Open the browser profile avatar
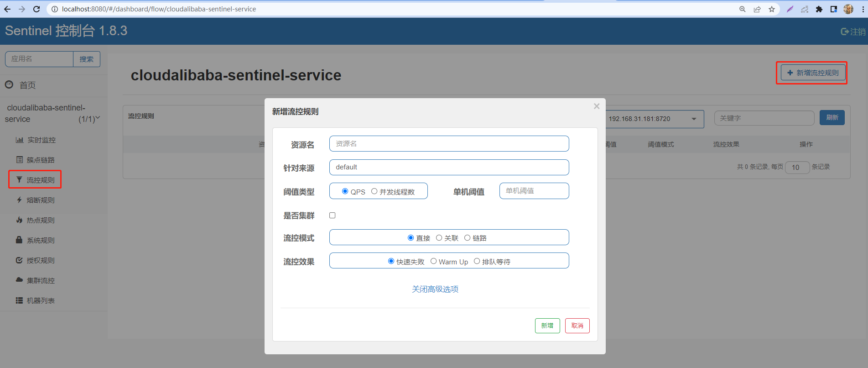This screenshot has width=868, height=368. pos(848,9)
